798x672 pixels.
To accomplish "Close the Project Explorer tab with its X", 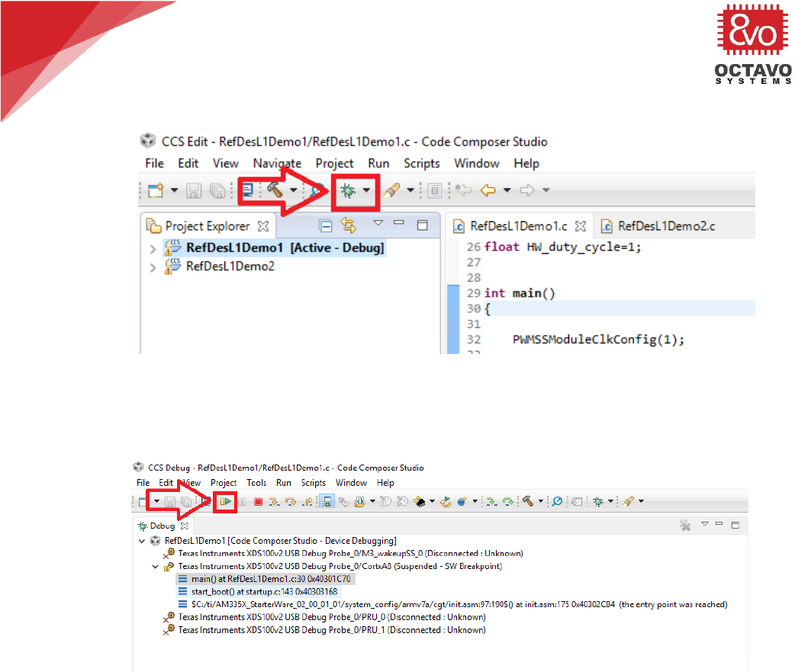I will click(263, 226).
